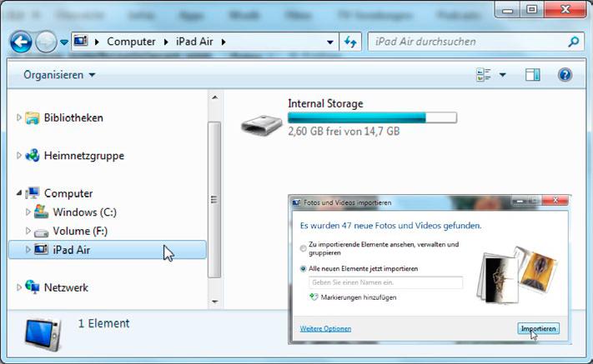
Task: Open the view options dropdown arrow
Action: point(502,75)
